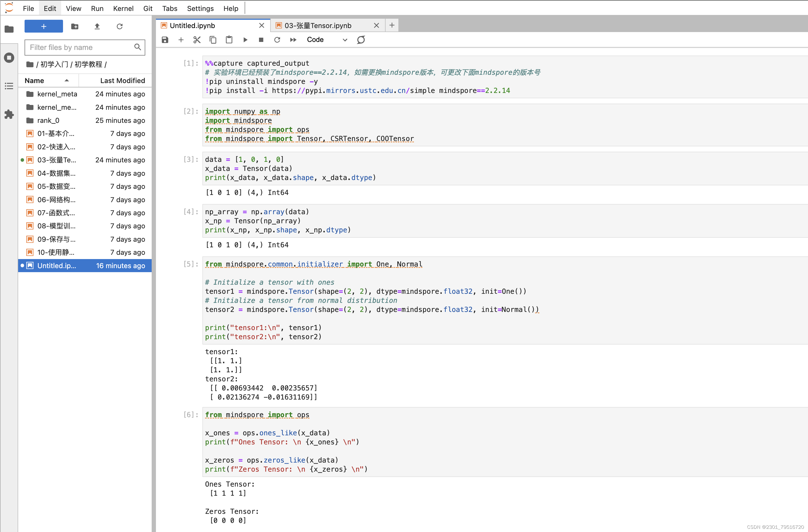Cut selected cell with the scissors icon
808x532 pixels.
pos(197,40)
